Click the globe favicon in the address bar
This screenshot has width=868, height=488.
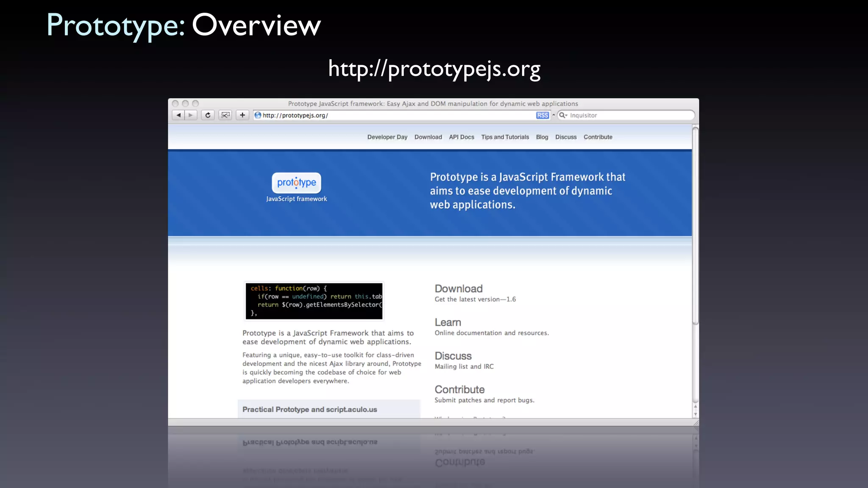click(258, 115)
